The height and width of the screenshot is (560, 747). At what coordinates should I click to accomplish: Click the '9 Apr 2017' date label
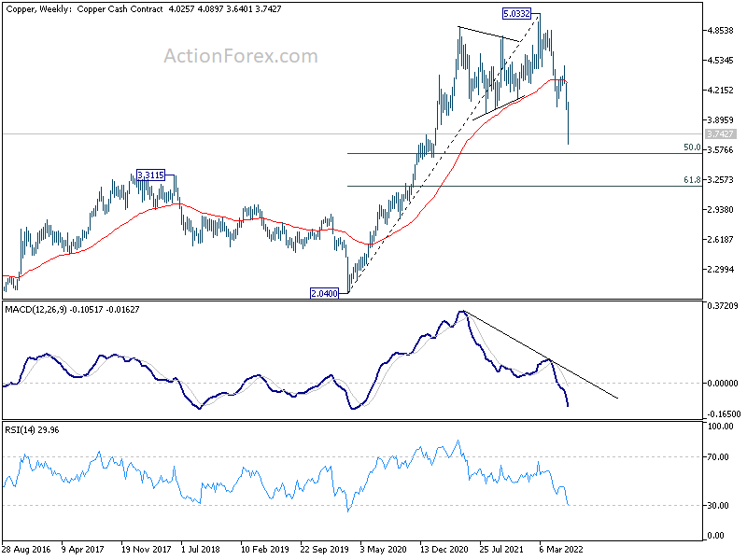click(x=83, y=550)
